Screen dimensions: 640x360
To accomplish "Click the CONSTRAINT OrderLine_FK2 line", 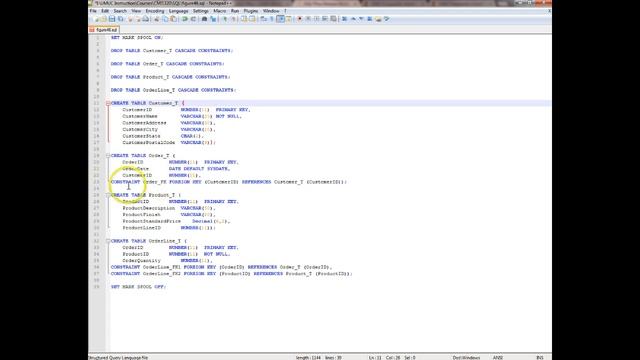I will (231, 274).
